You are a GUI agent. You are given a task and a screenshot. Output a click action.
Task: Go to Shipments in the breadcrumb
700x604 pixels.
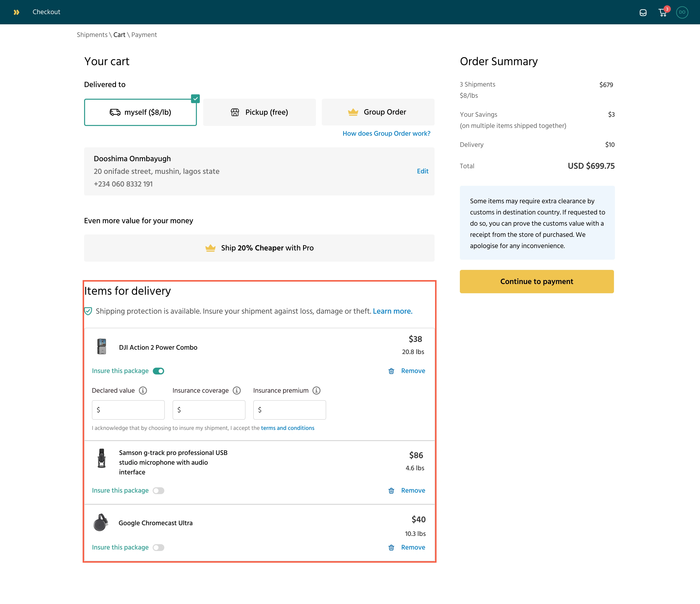pos(92,35)
